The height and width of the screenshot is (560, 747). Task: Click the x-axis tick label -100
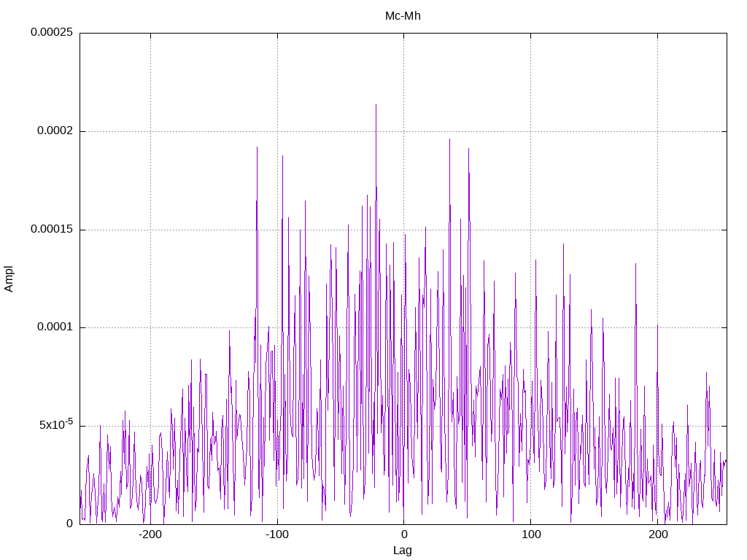click(277, 534)
